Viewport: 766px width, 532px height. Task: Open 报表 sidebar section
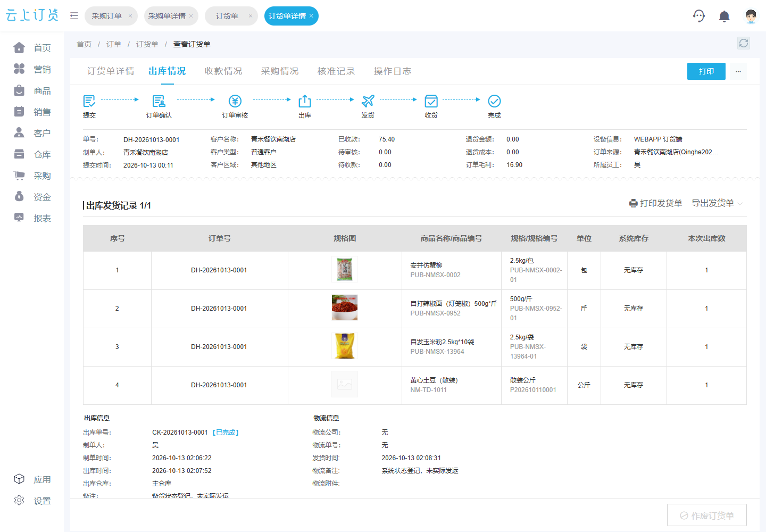pyautogui.click(x=32, y=218)
